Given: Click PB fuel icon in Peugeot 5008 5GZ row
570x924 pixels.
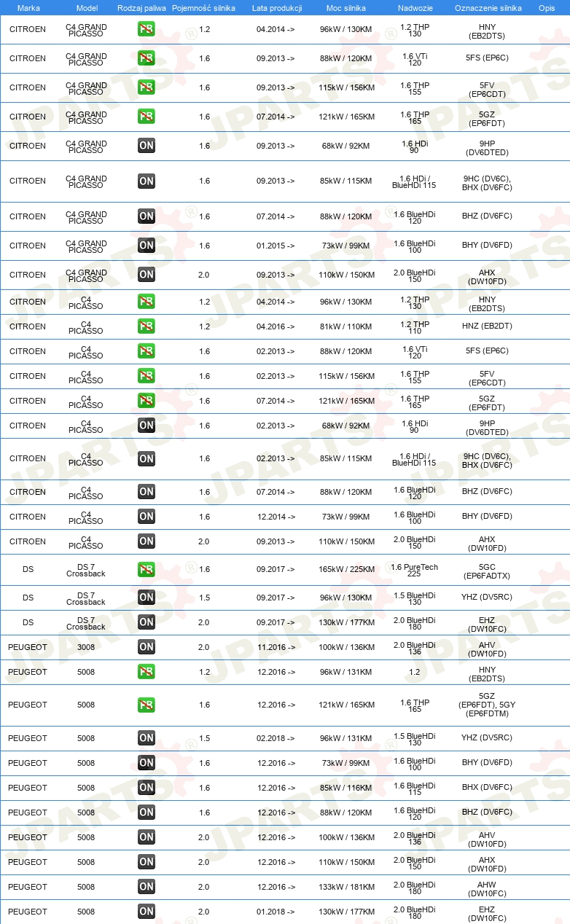Looking at the screenshot, I should click(x=147, y=705).
